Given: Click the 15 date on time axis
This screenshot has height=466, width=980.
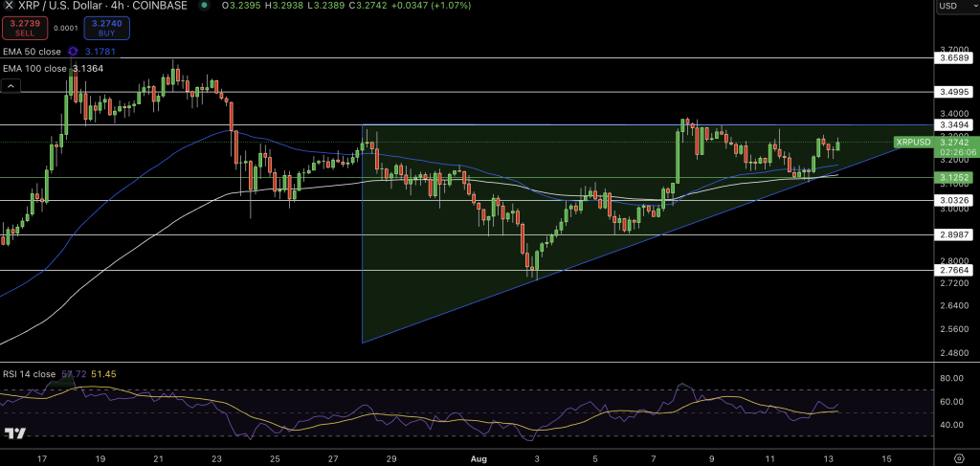Looking at the screenshot, I should 886,458.
